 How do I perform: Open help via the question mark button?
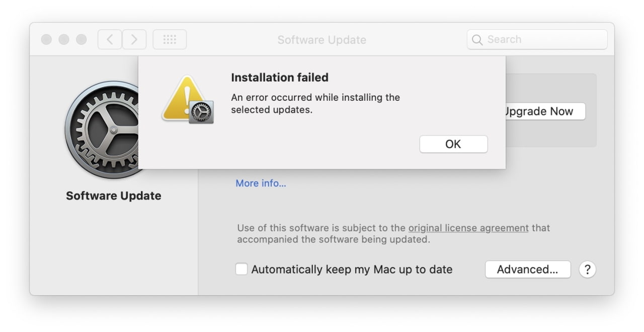tap(587, 270)
